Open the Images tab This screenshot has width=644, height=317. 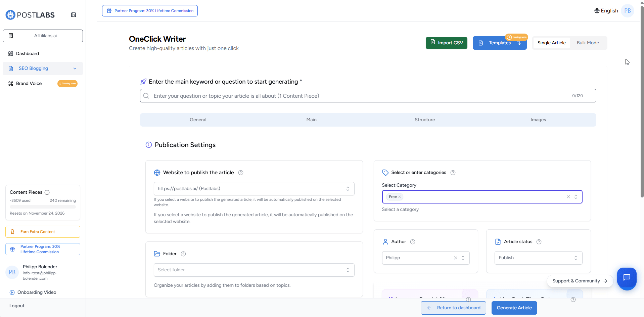(x=538, y=120)
